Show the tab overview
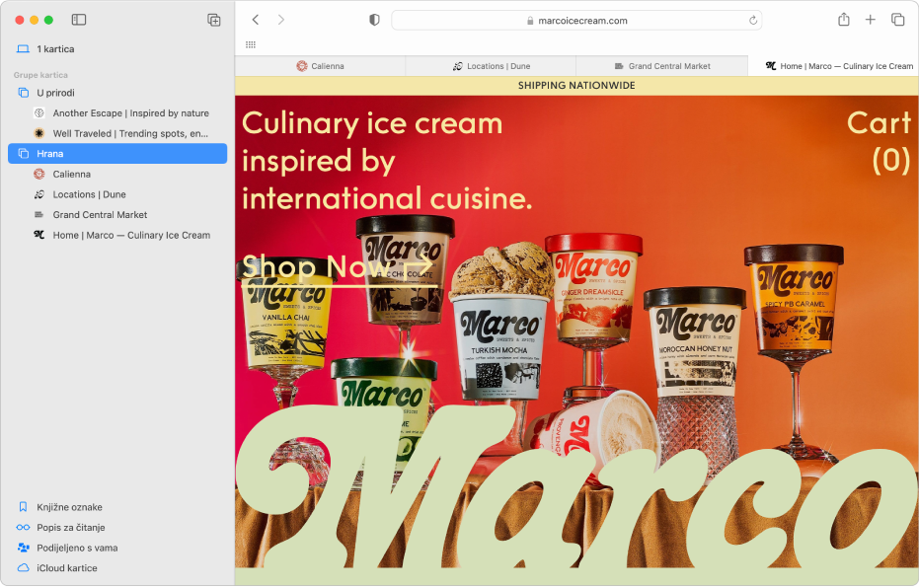 coord(896,19)
